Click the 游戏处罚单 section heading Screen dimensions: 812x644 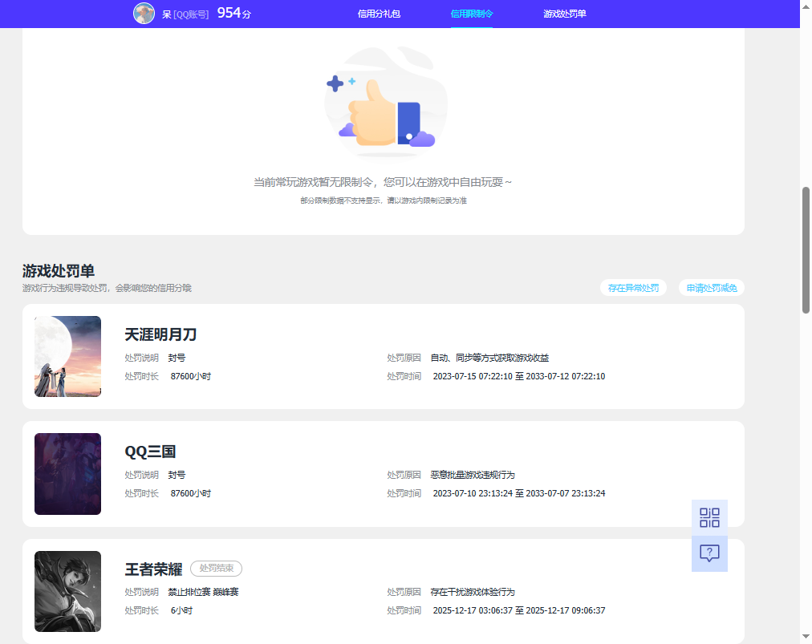point(59,271)
